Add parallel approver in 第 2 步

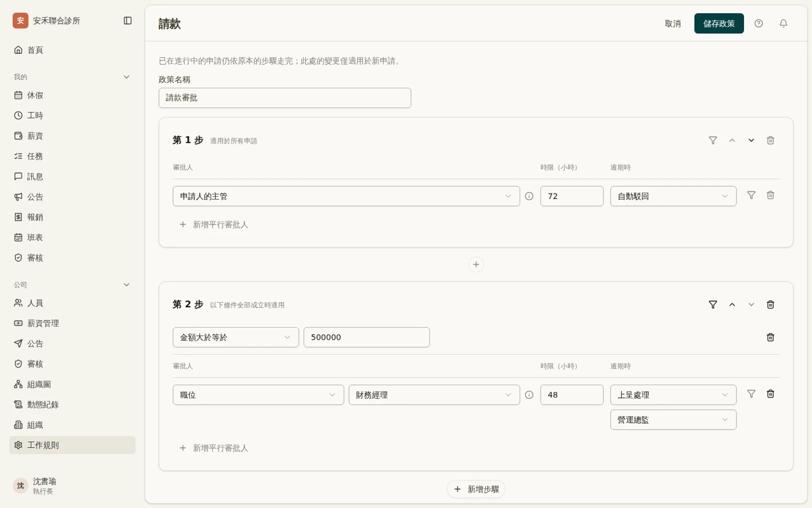(214, 448)
